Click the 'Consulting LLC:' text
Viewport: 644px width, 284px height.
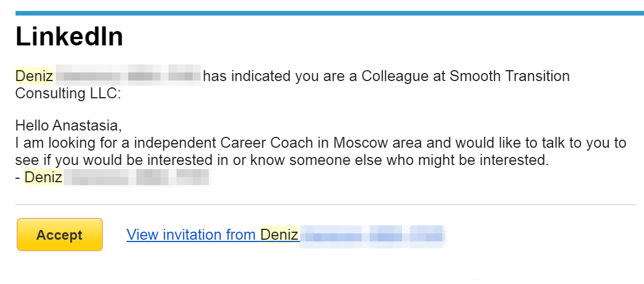(x=68, y=93)
